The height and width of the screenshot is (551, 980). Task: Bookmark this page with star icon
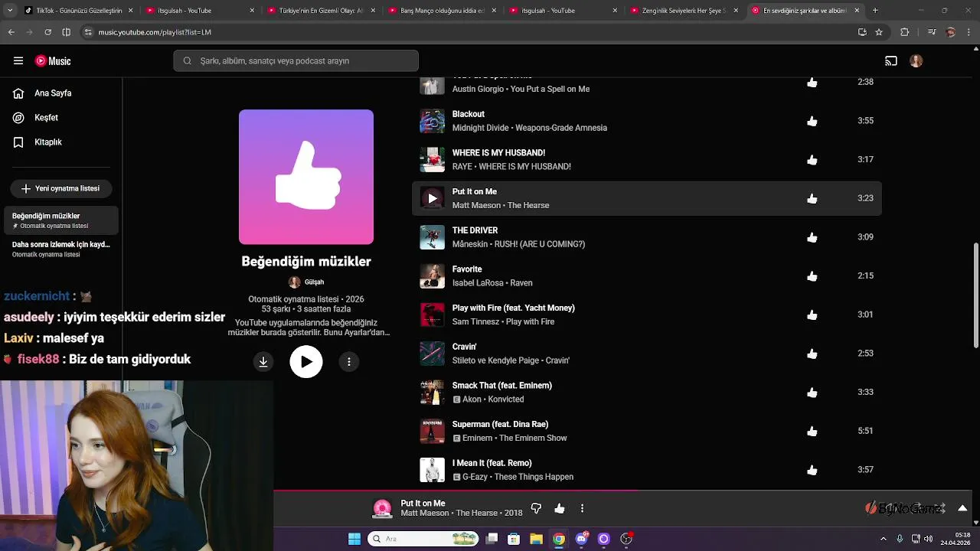pyautogui.click(x=879, y=32)
